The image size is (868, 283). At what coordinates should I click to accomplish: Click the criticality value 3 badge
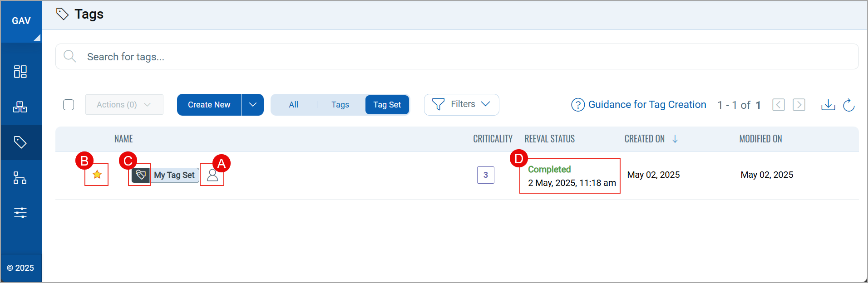(485, 175)
